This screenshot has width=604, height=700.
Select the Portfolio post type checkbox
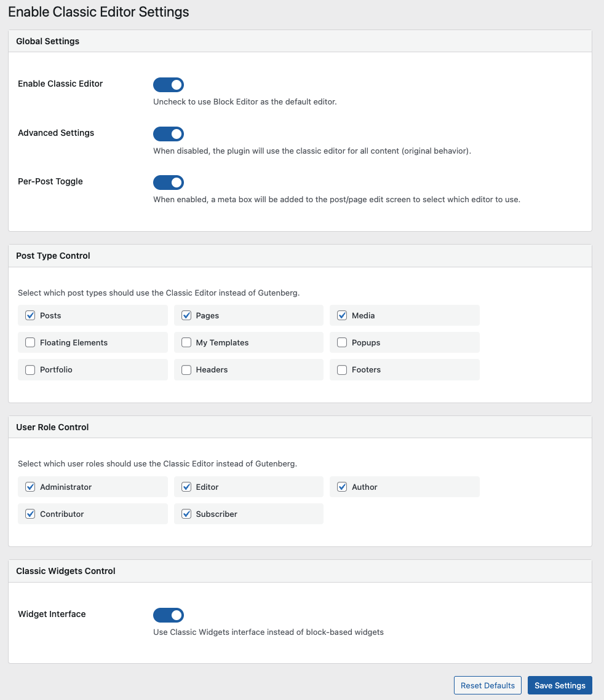[x=30, y=369]
